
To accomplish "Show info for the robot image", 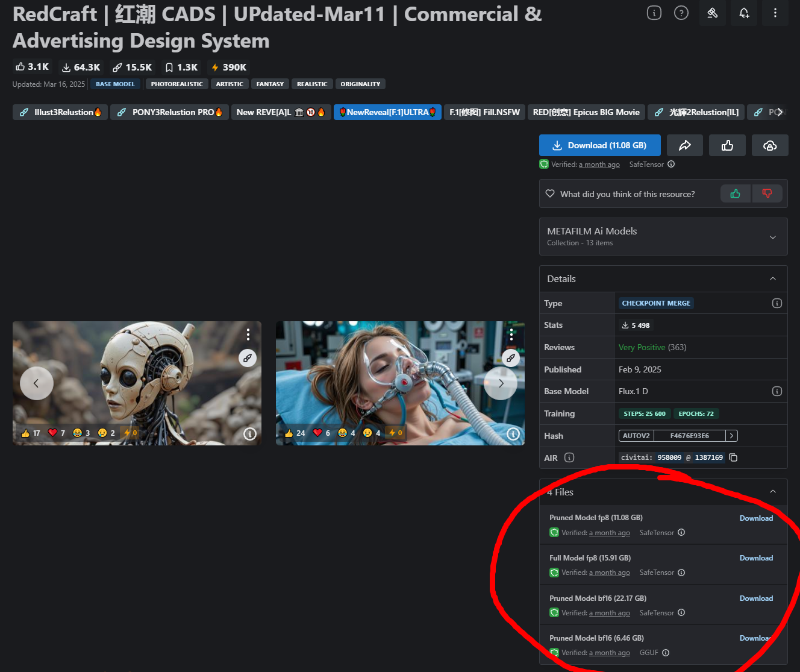I will pos(250,433).
